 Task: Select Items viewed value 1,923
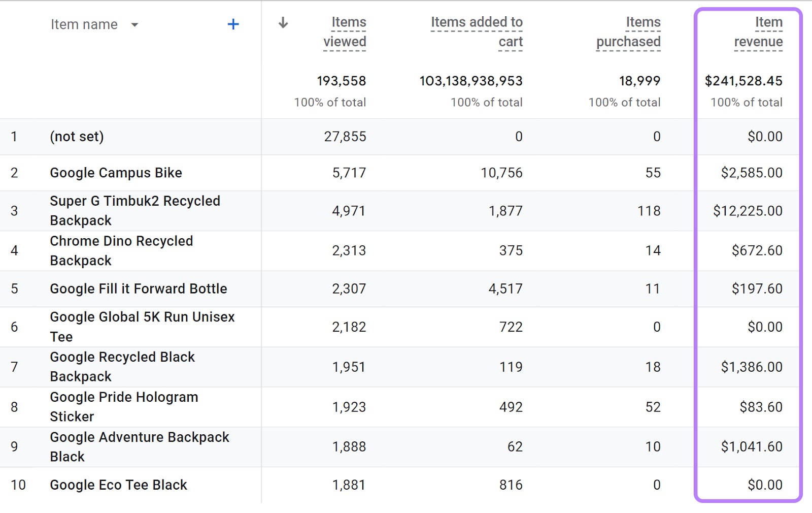tap(349, 407)
